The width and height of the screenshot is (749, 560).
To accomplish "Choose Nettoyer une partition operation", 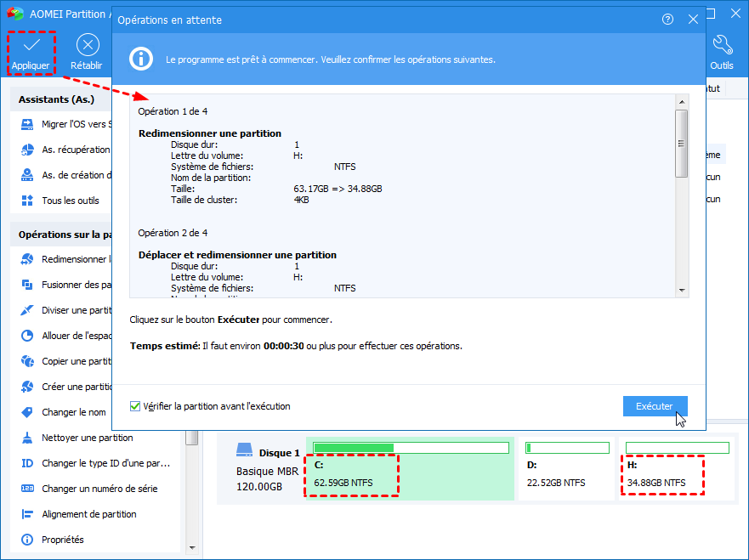I will click(87, 438).
